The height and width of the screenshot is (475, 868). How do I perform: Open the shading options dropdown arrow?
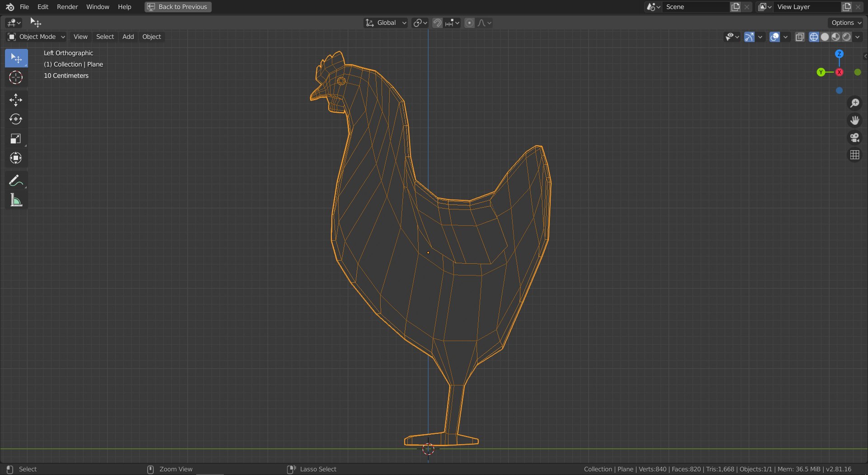pyautogui.click(x=858, y=37)
